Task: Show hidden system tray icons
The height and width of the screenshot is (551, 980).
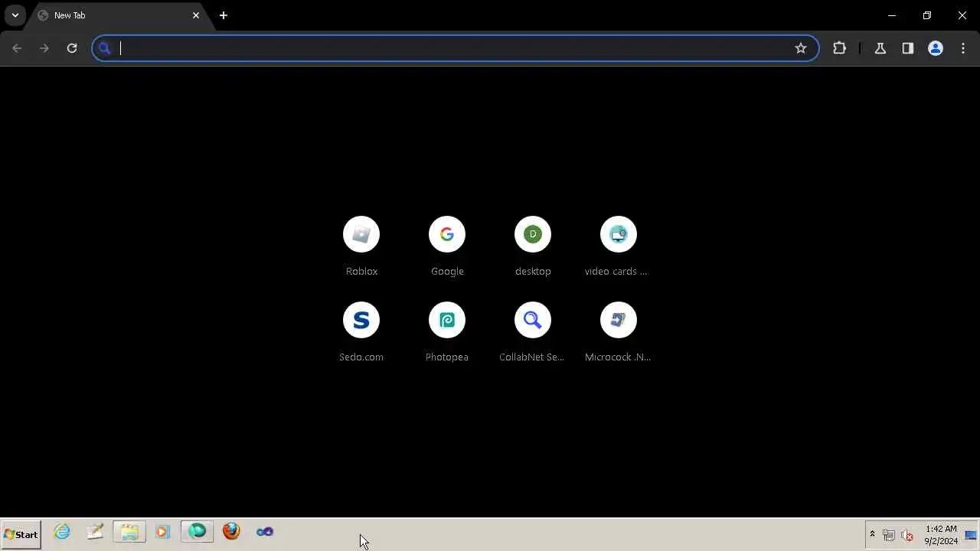Action: 872,534
